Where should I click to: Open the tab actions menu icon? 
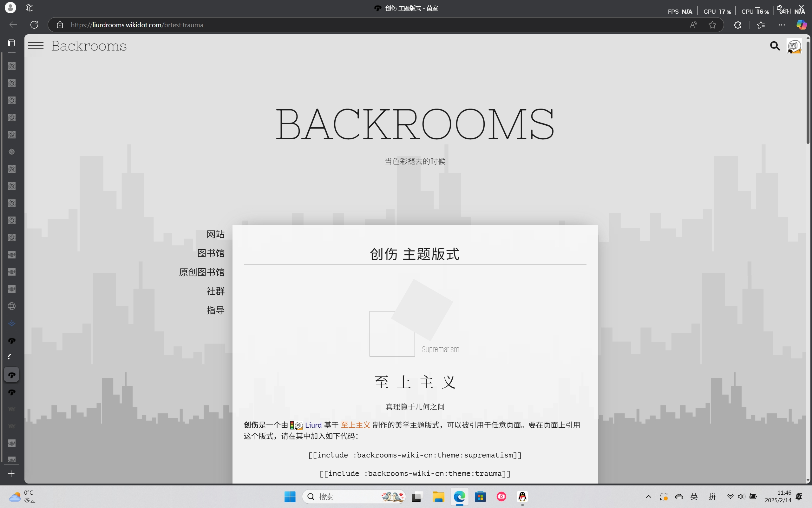pyautogui.click(x=11, y=43)
